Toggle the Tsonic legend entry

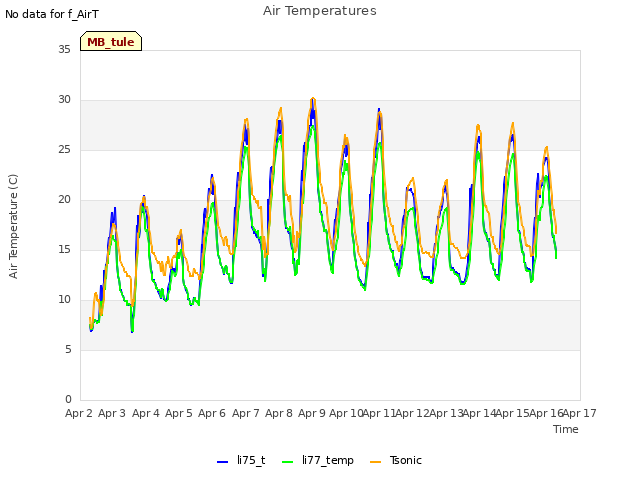[x=396, y=460]
